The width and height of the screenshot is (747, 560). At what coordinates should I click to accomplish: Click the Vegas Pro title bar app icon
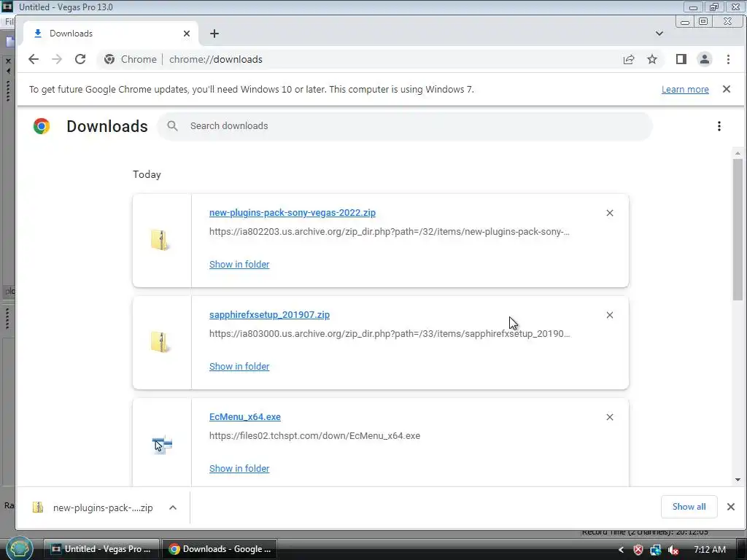[7, 7]
